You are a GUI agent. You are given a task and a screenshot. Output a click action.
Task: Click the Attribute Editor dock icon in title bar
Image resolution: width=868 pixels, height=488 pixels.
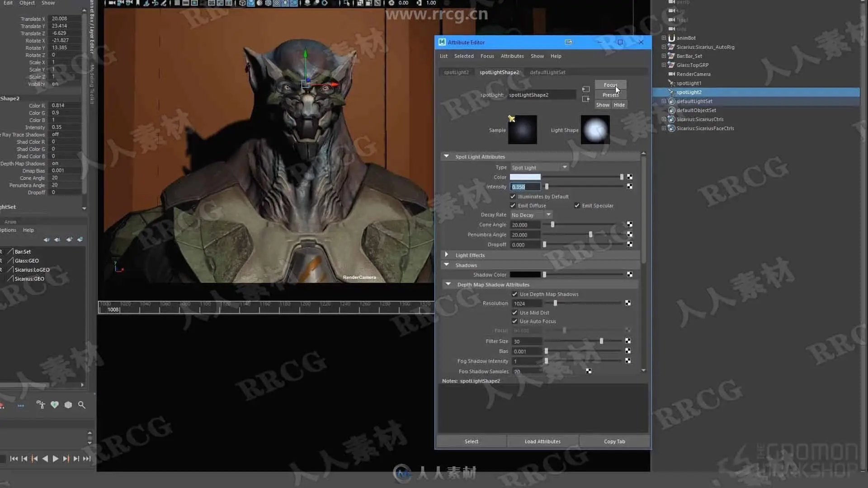tap(569, 42)
